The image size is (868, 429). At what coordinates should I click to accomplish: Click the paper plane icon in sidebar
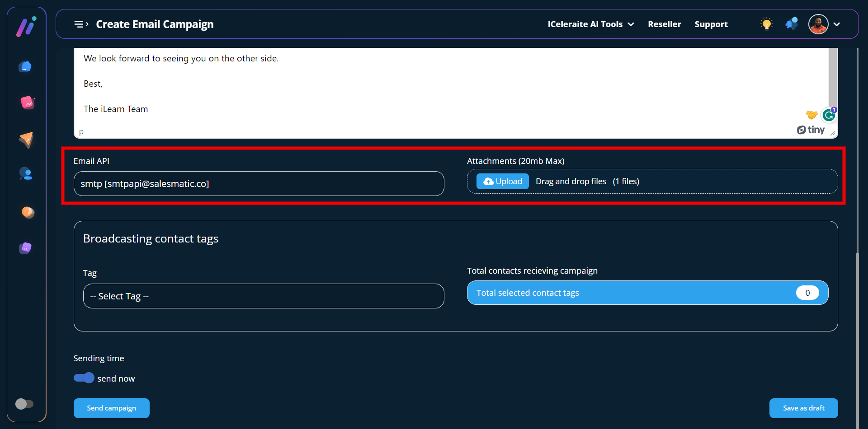pos(26,140)
